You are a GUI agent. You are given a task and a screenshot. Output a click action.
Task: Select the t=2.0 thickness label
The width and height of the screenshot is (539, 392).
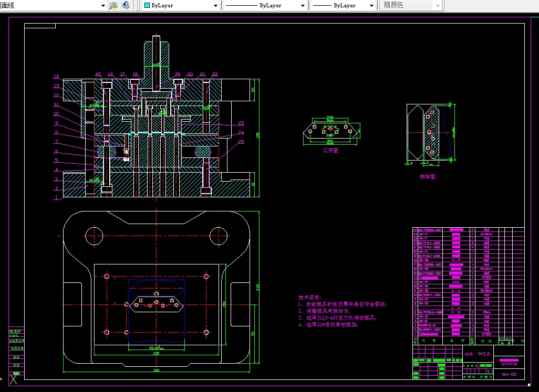pos(483,354)
